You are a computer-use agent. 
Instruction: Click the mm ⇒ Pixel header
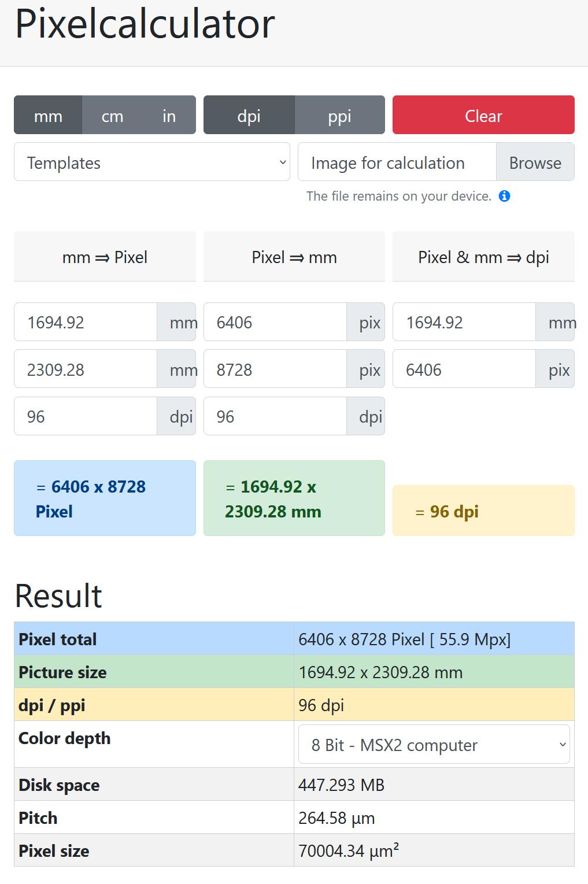[105, 257]
